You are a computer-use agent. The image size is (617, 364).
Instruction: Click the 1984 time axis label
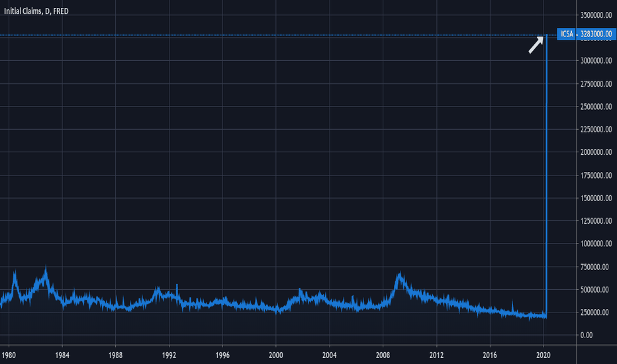[x=62, y=355]
